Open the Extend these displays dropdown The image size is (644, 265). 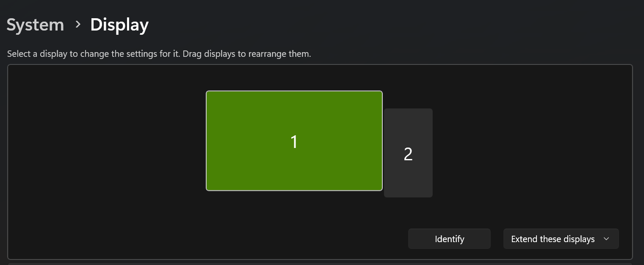pos(561,239)
